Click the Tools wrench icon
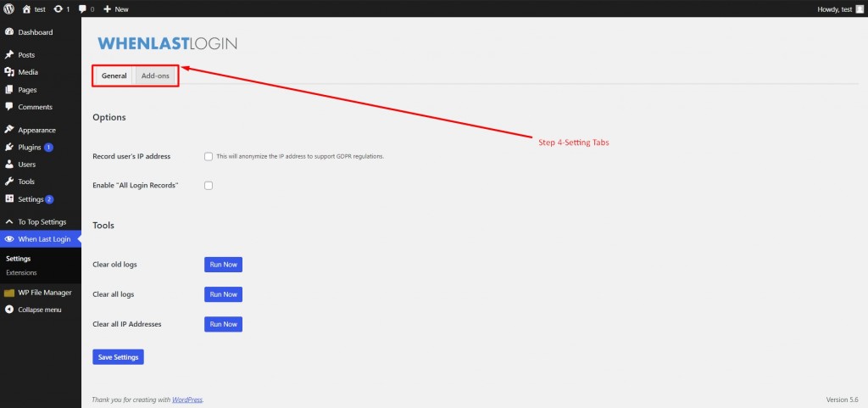The width and height of the screenshot is (868, 408). [8, 182]
